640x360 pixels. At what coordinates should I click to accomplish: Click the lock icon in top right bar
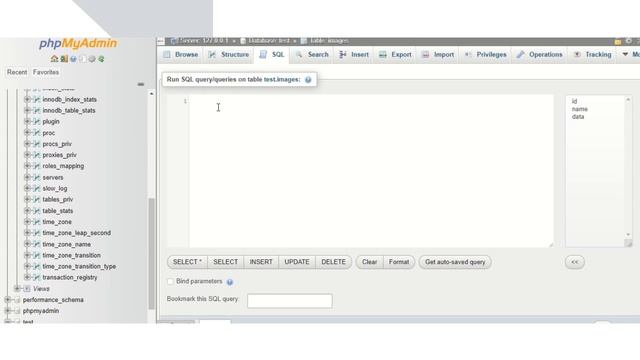pyautogui.click(x=618, y=41)
